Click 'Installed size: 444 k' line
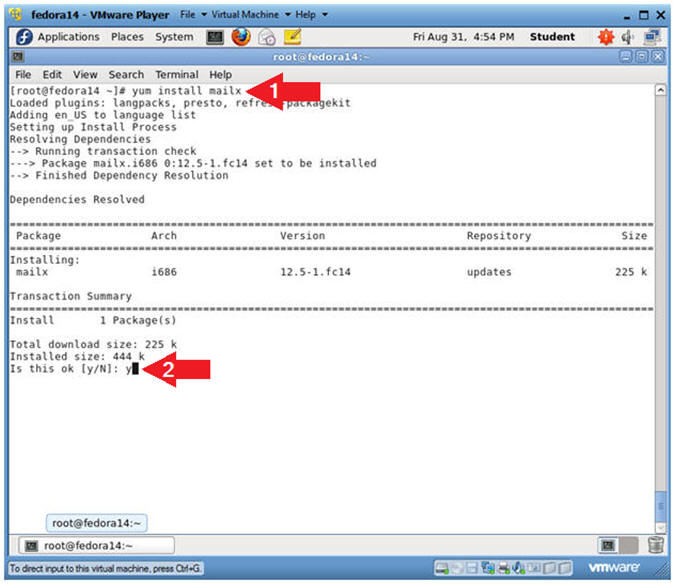 tap(77, 356)
